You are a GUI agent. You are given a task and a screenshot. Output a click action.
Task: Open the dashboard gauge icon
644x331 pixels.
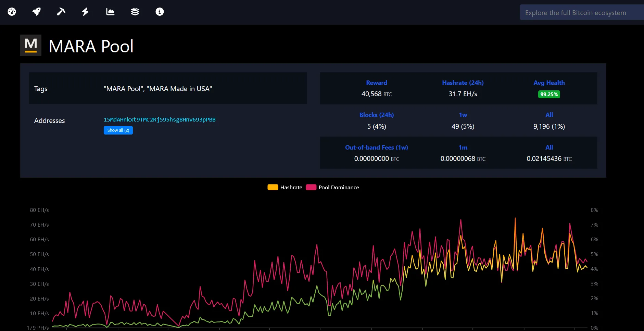tap(12, 12)
